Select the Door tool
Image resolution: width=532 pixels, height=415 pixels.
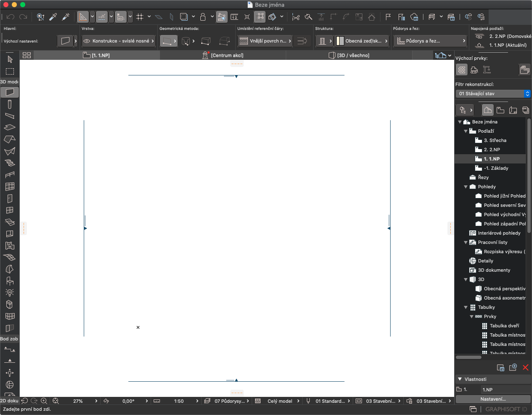pos(10,198)
